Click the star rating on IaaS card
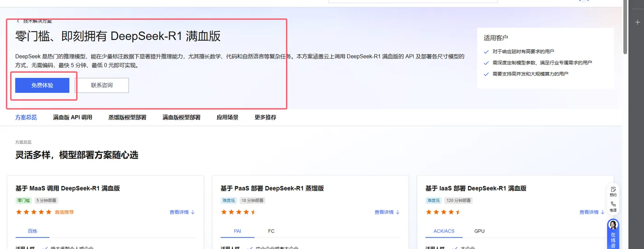The height and width of the screenshot is (249, 644). [443, 212]
